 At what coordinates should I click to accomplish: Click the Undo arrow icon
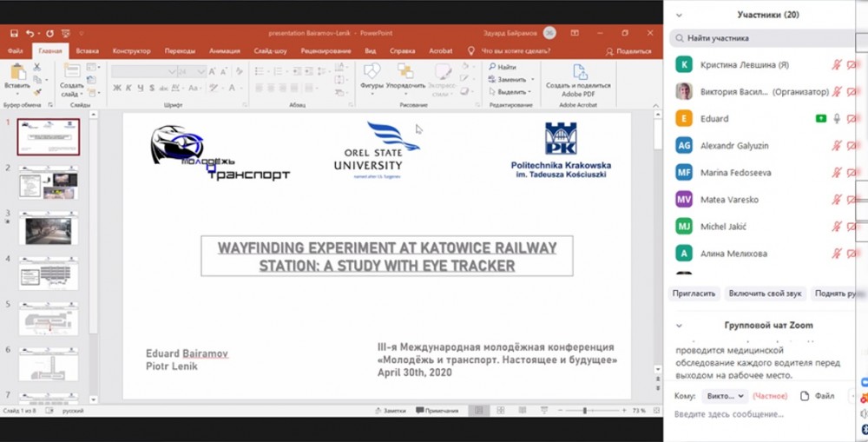pyautogui.click(x=30, y=33)
